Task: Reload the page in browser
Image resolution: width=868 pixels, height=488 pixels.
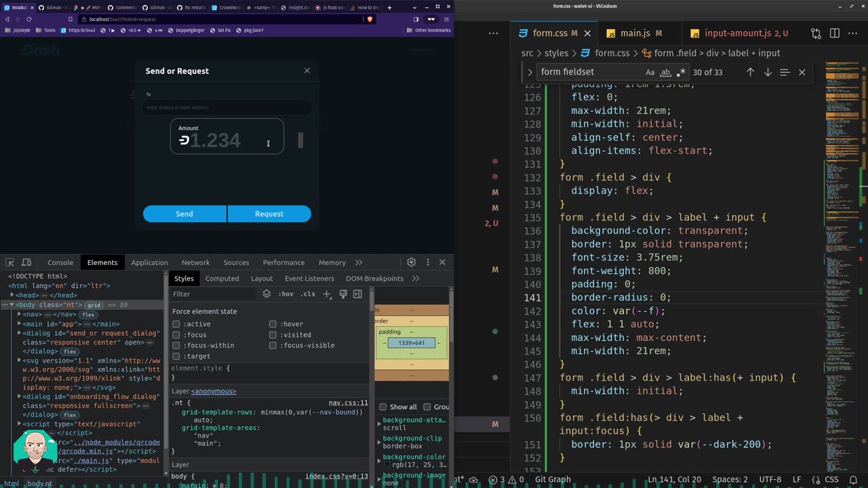Action: point(28,19)
